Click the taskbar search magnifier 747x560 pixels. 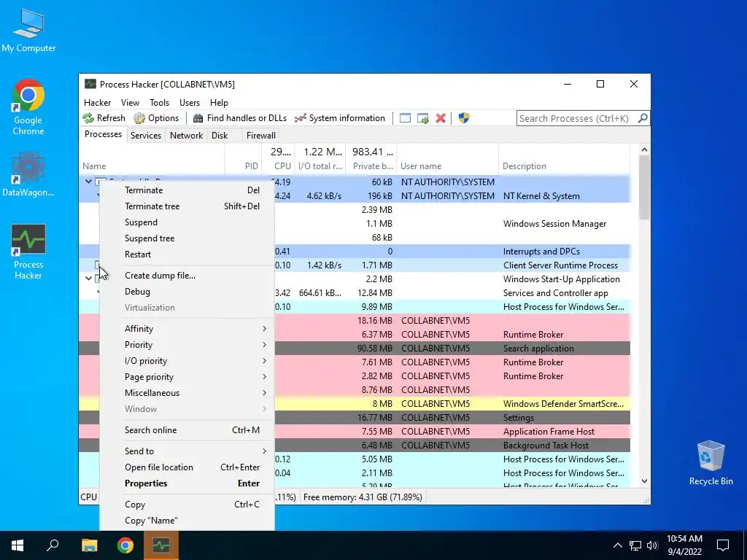coord(53,545)
